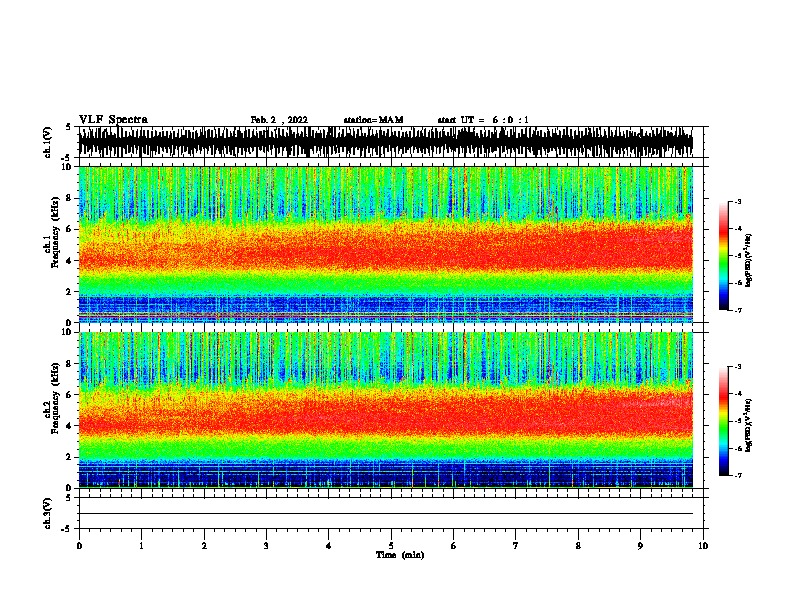Click time axis tick label "7"
This screenshot has height=612, width=792.
tap(516, 546)
